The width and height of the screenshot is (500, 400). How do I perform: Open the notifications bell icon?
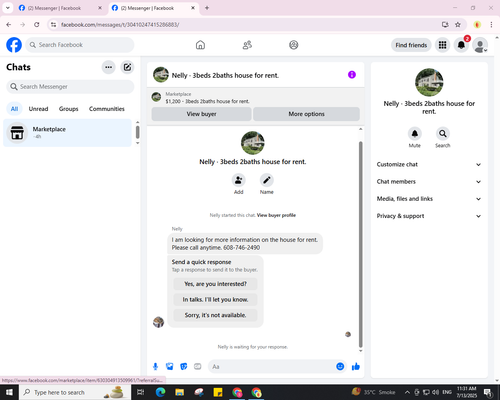461,45
